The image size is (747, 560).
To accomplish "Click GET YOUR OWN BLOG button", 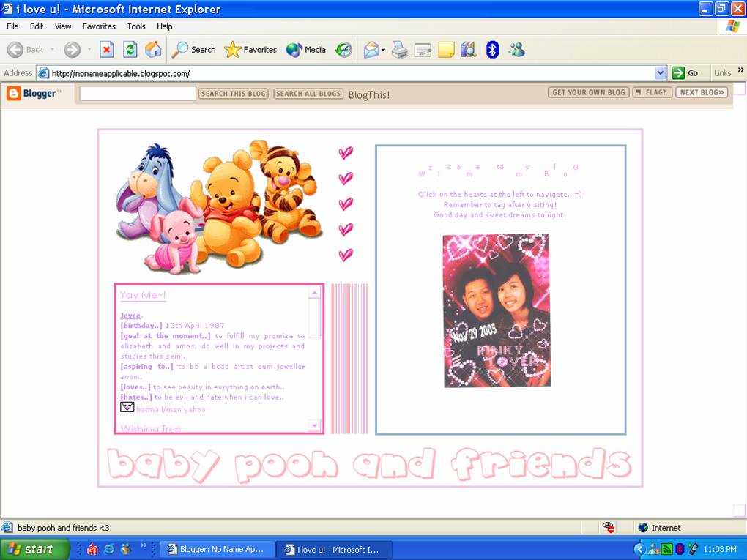I will click(589, 92).
